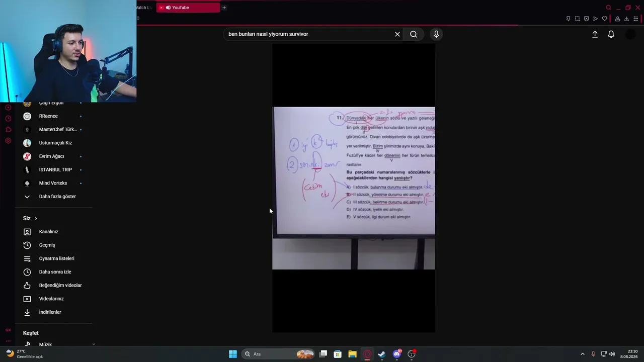Open Steam from the taskbar
The height and width of the screenshot is (362, 644).
pyautogui.click(x=382, y=354)
